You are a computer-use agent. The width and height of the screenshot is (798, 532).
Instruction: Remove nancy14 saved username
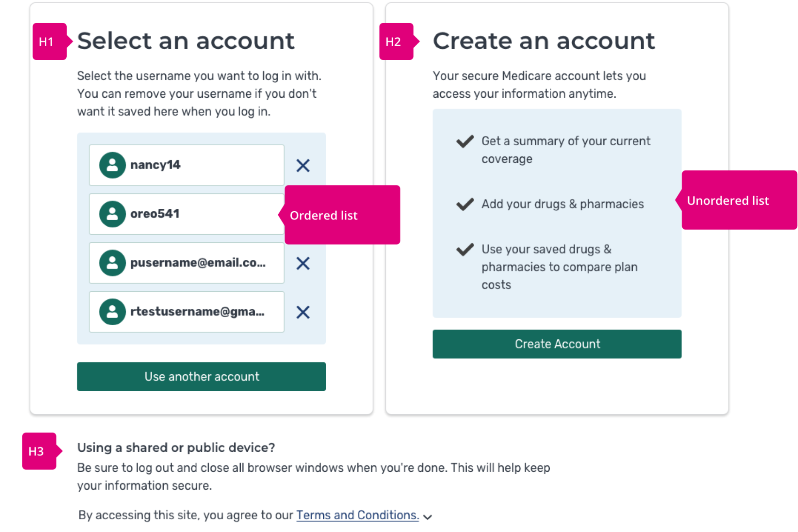click(x=303, y=166)
